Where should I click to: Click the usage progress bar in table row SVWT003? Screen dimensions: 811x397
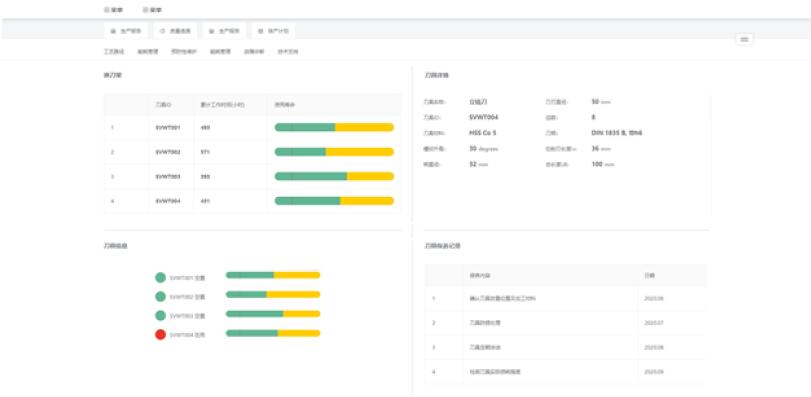(334, 176)
